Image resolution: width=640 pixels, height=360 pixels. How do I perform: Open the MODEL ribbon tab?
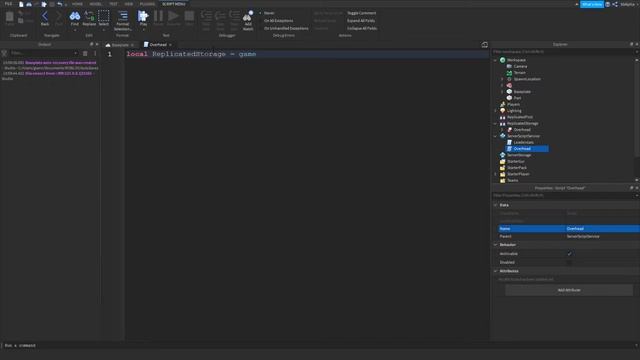click(96, 4)
